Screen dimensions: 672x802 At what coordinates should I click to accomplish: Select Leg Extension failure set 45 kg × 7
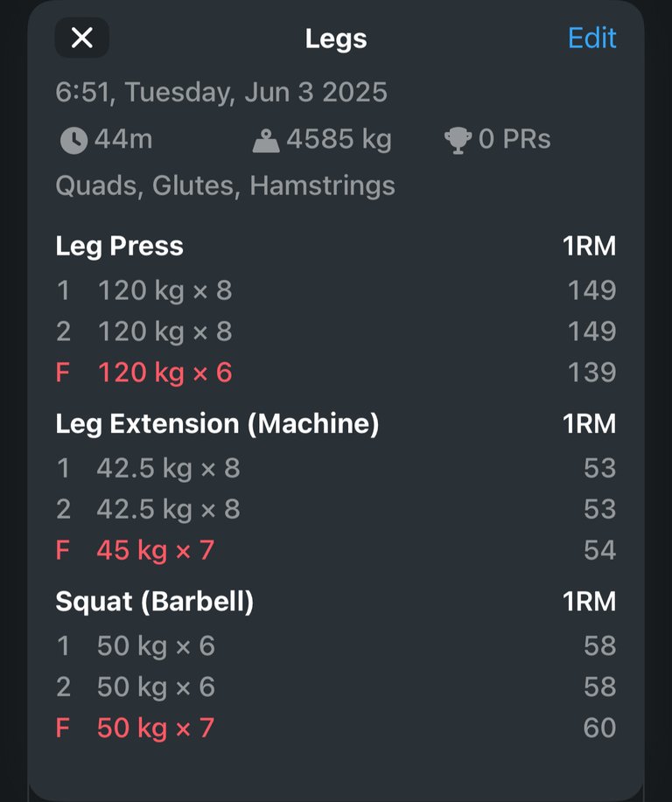(x=336, y=550)
